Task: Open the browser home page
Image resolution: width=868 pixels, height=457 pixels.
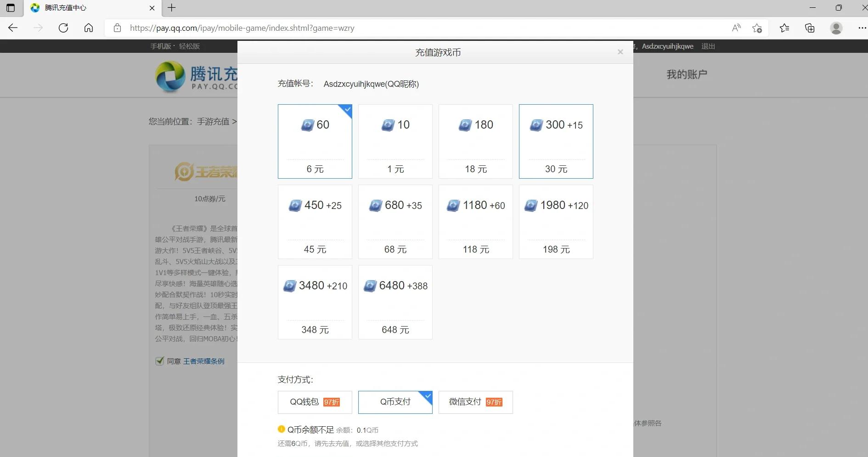Action: click(x=89, y=28)
